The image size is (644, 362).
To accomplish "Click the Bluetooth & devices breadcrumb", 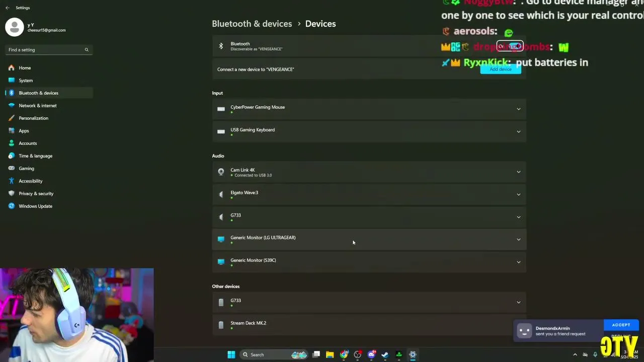I will (252, 24).
